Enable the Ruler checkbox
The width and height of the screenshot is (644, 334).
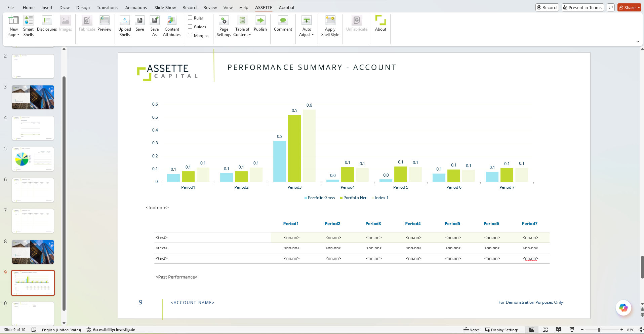click(x=190, y=18)
